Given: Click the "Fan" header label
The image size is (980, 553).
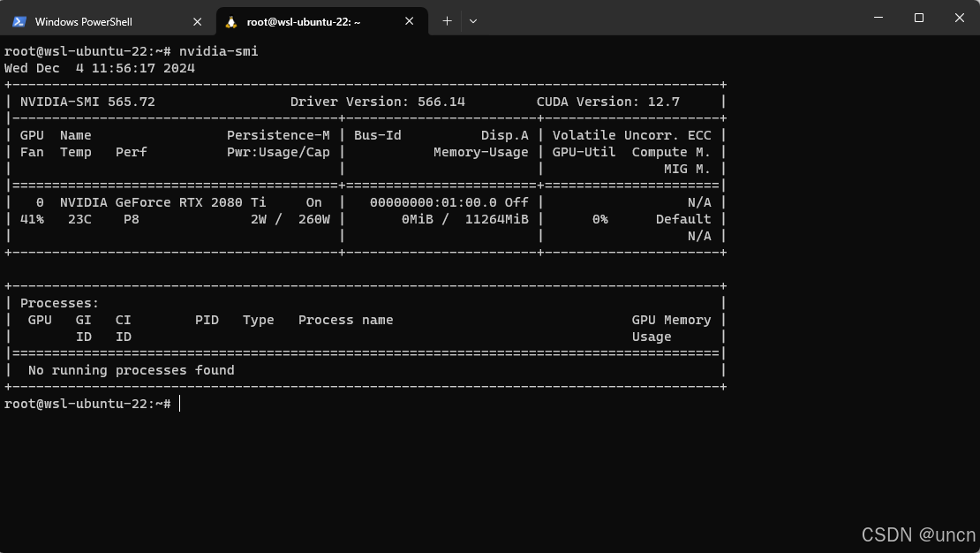Looking at the screenshot, I should coord(32,153).
